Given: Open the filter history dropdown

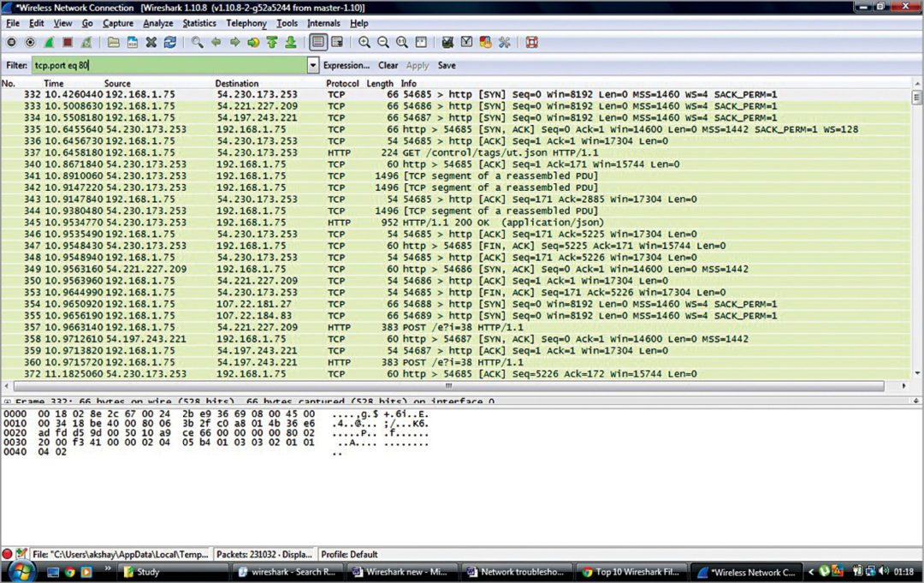Looking at the screenshot, I should (x=312, y=64).
